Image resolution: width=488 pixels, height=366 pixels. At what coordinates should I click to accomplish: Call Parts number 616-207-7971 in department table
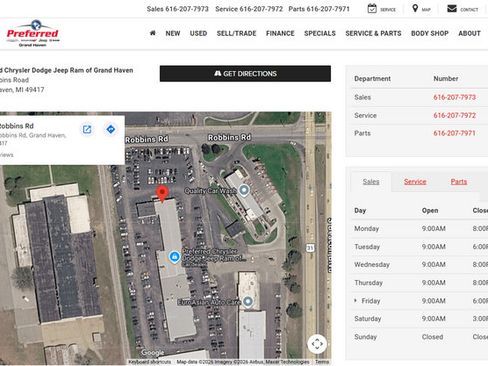(x=454, y=133)
